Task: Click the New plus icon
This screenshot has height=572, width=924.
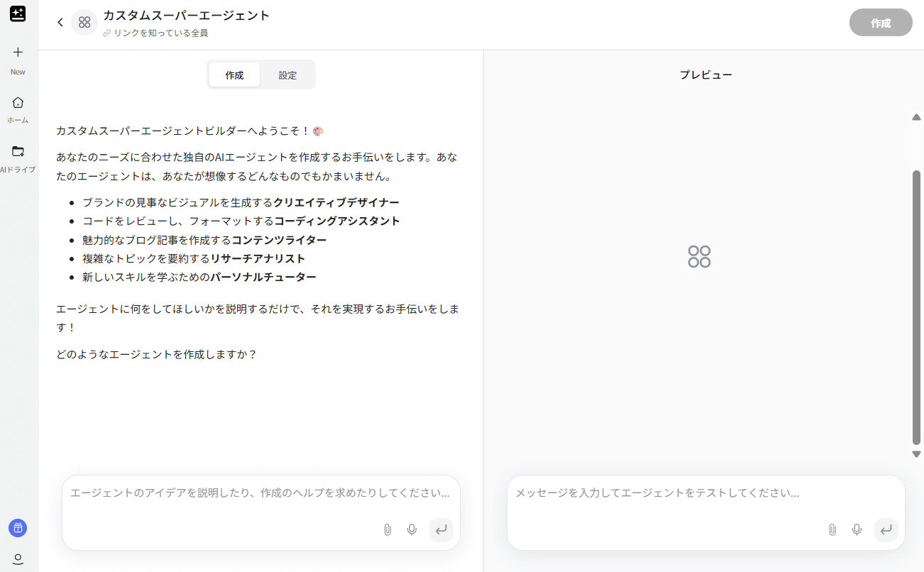Action: point(18,53)
